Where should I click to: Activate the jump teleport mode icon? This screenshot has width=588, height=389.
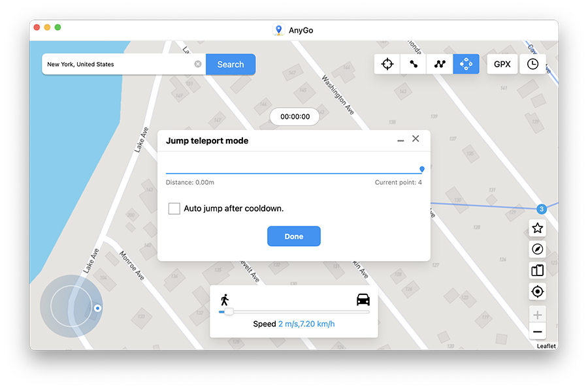[466, 64]
